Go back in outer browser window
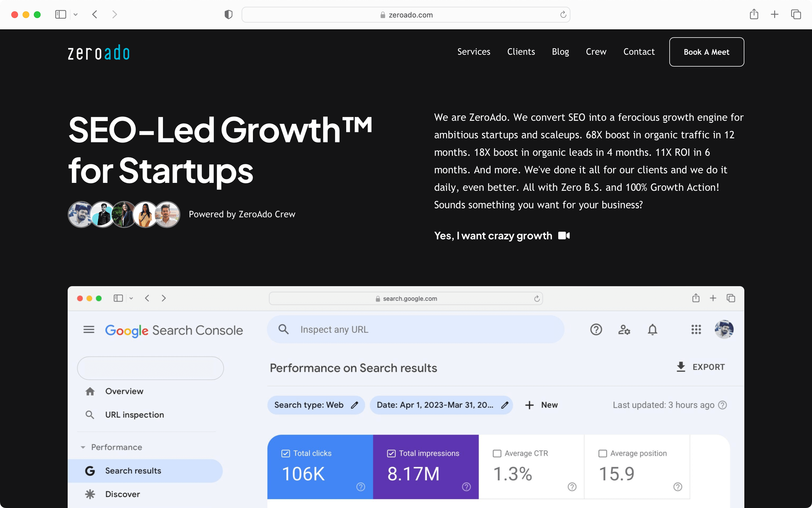 pyautogui.click(x=95, y=14)
